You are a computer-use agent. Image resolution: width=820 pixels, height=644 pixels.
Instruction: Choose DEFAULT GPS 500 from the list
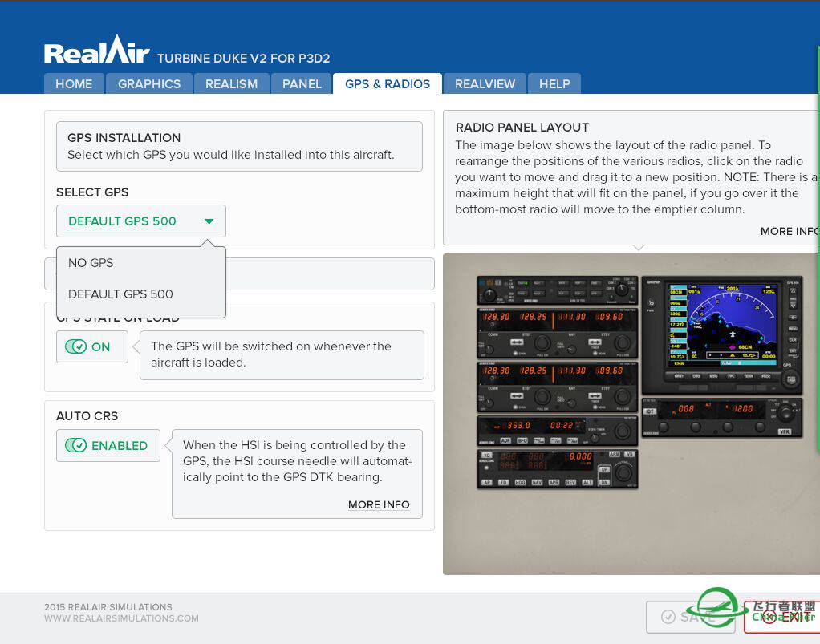(120, 294)
